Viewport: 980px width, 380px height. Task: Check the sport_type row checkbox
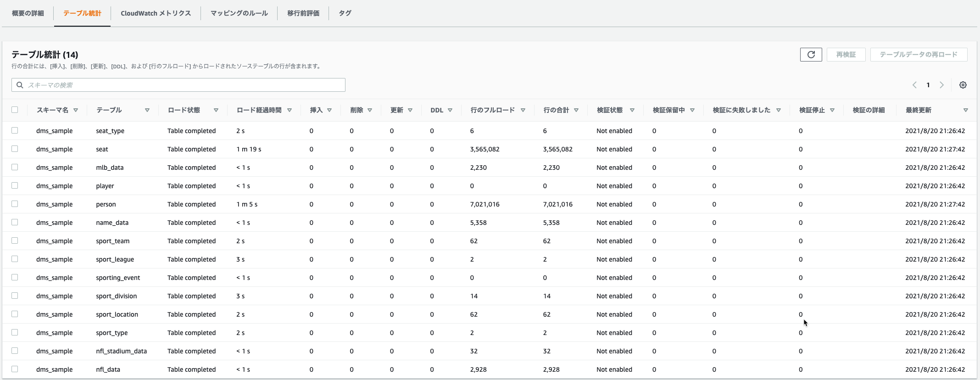pyautogui.click(x=15, y=332)
